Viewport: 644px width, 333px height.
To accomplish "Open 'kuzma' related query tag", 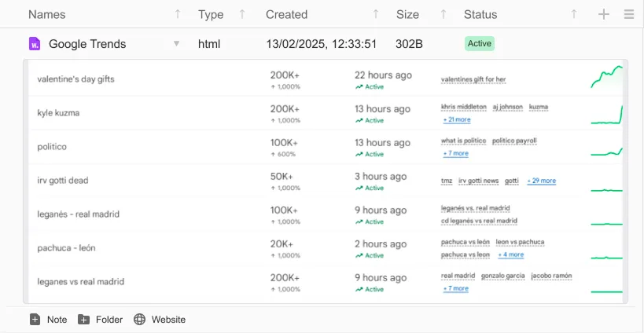I will [539, 107].
